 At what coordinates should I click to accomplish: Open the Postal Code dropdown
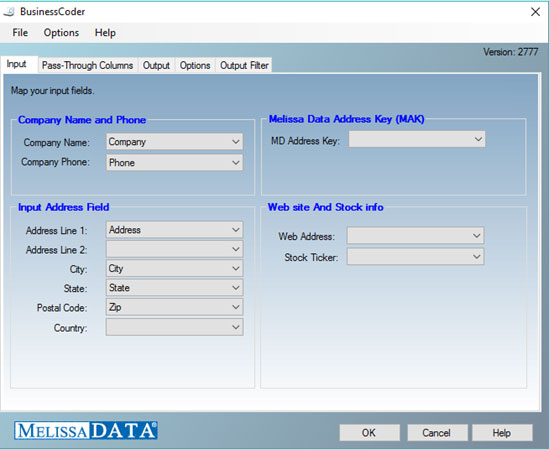point(174,307)
